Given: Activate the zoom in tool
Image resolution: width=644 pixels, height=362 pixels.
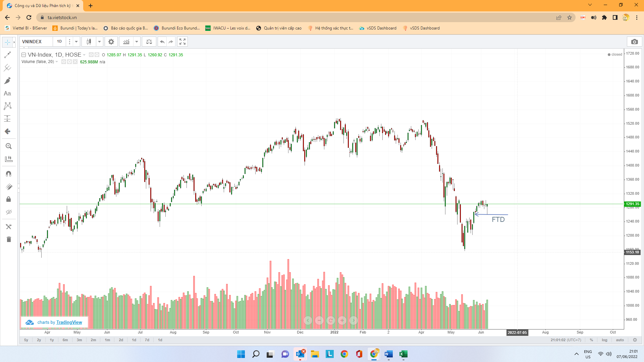Looking at the screenshot, I should [x=9, y=146].
